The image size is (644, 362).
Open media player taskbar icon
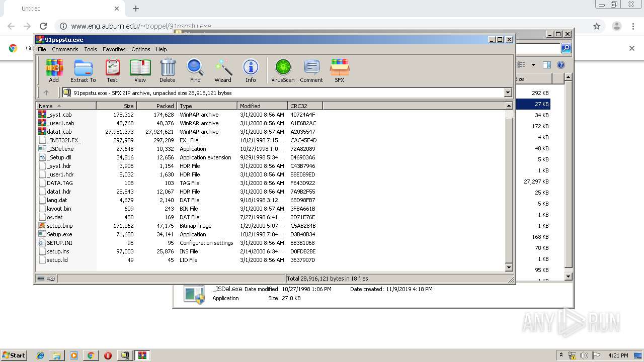click(x=74, y=355)
